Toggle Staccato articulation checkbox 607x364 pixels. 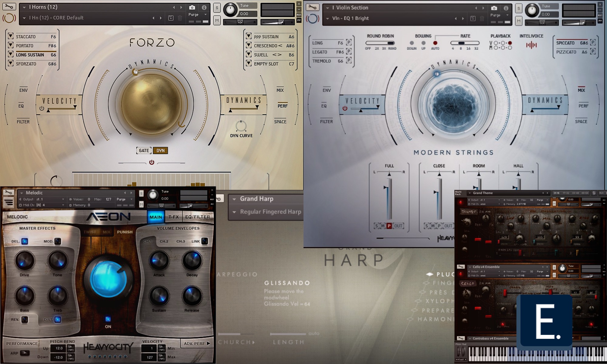click(x=10, y=36)
